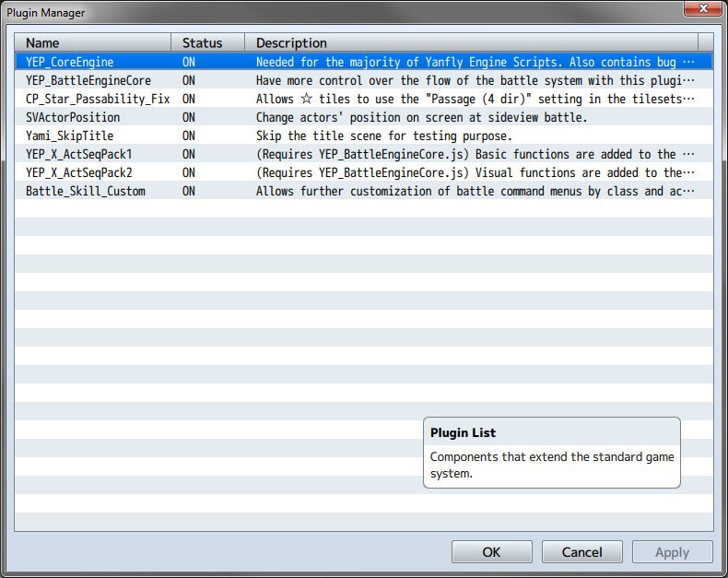
Task: Click the Cancel button
Action: coord(581,552)
